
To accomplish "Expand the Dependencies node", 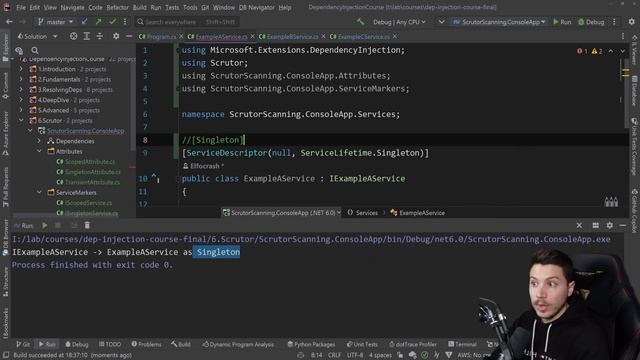I will [x=39, y=141].
